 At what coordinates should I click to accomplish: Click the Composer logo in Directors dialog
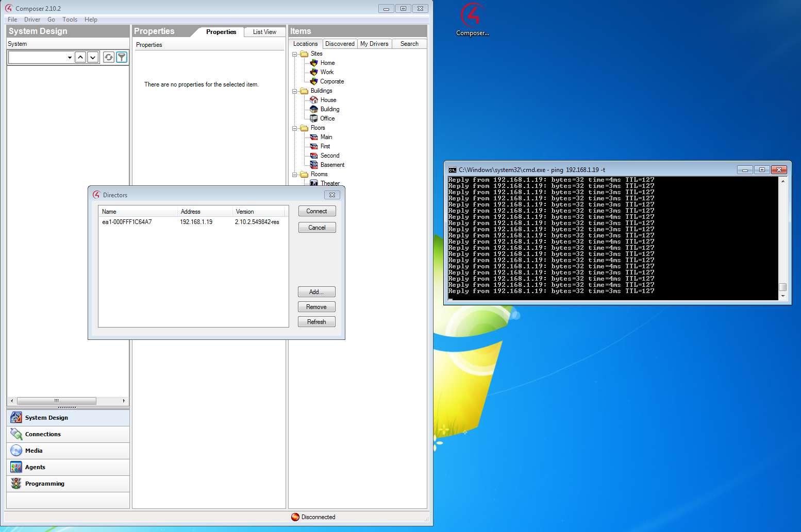click(x=96, y=195)
